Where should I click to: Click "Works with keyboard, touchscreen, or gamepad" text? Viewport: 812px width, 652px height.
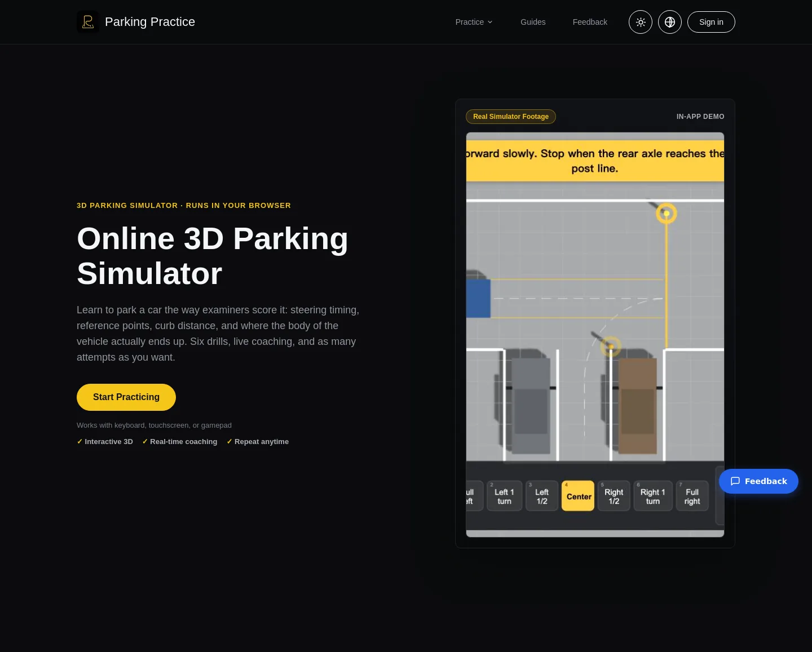(154, 425)
